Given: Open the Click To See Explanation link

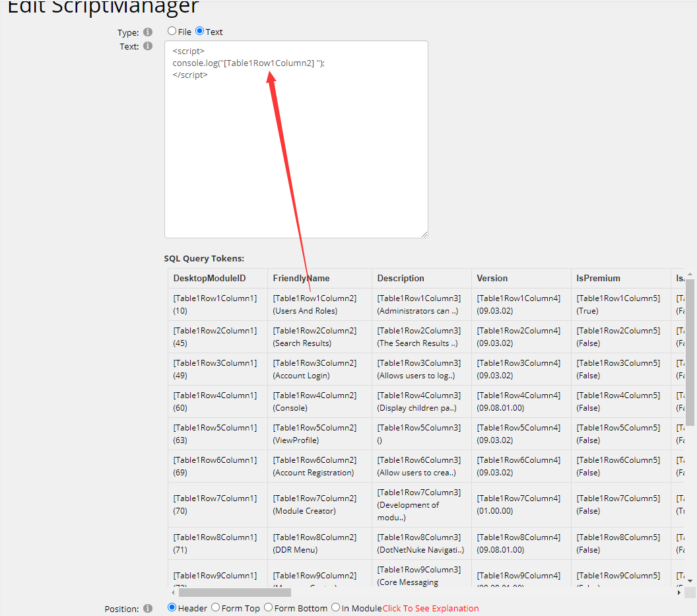Looking at the screenshot, I should [x=431, y=608].
